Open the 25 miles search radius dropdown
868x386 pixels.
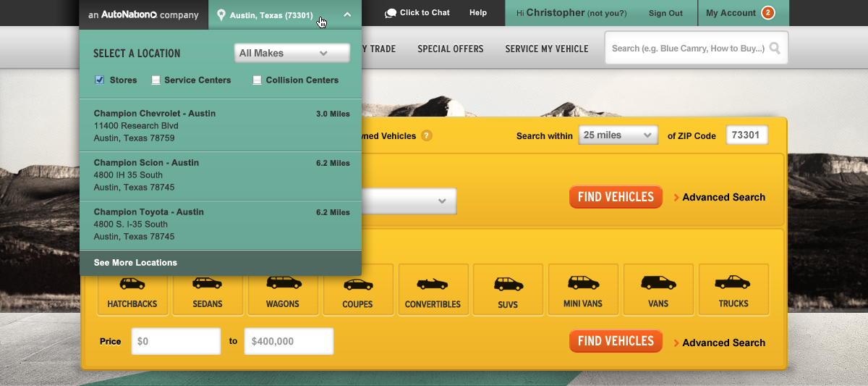pyautogui.click(x=618, y=135)
